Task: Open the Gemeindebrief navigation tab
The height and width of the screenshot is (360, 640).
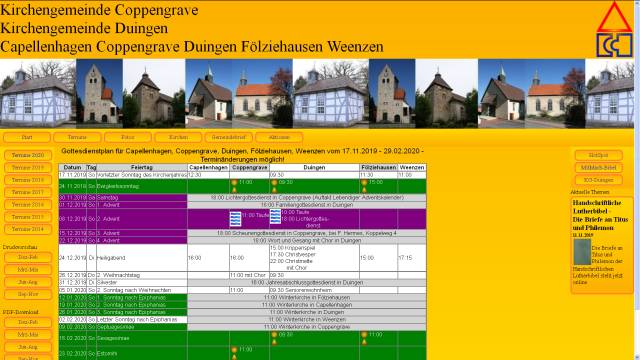Action: coord(229,137)
